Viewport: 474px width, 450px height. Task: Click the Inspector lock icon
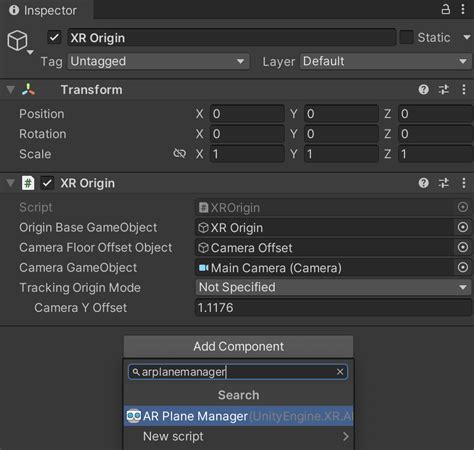pos(446,9)
